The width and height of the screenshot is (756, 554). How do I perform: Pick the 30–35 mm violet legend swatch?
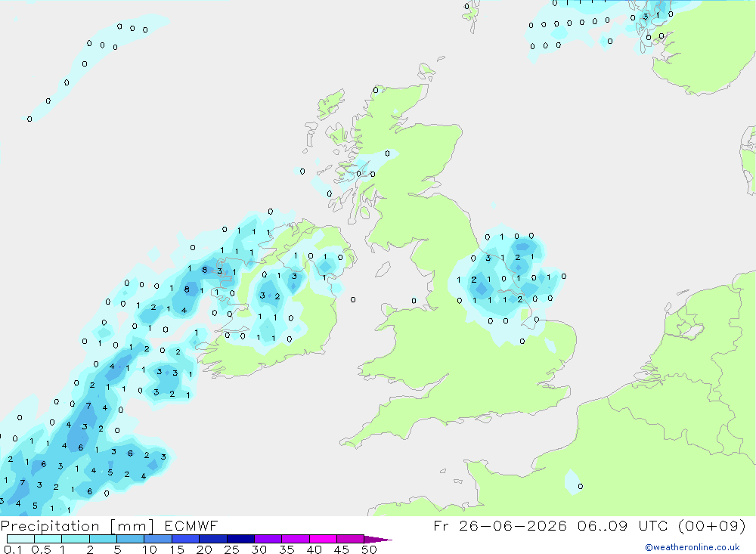pyautogui.click(x=268, y=539)
